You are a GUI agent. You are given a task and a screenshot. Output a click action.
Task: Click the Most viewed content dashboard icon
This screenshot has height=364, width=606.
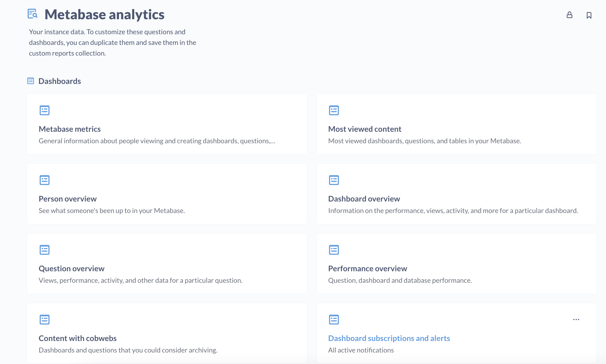tap(334, 110)
